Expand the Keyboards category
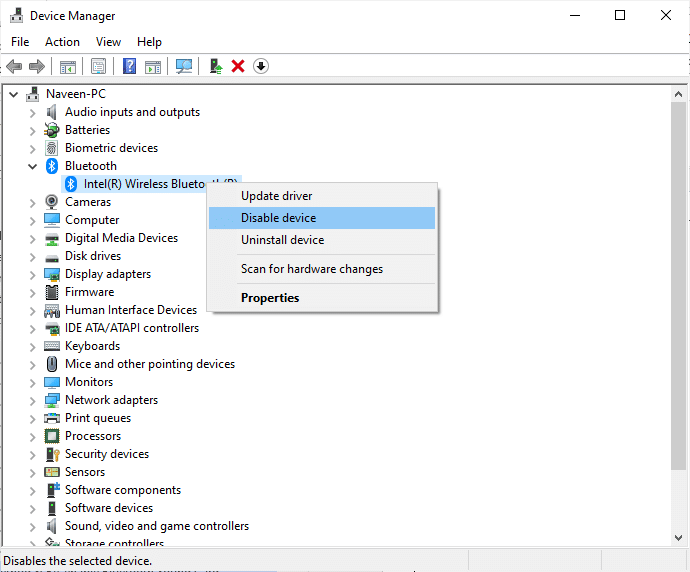This screenshot has width=690, height=572. coord(32,346)
